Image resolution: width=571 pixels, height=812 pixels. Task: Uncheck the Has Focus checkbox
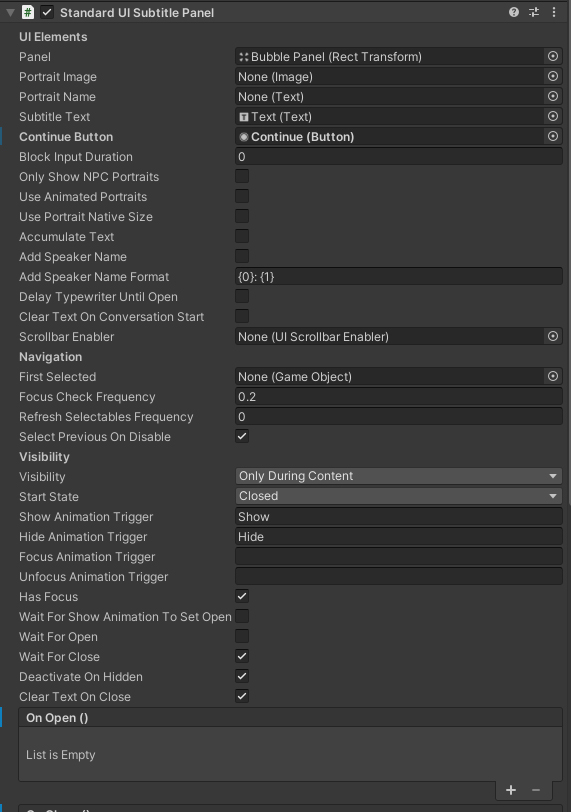coord(242,597)
